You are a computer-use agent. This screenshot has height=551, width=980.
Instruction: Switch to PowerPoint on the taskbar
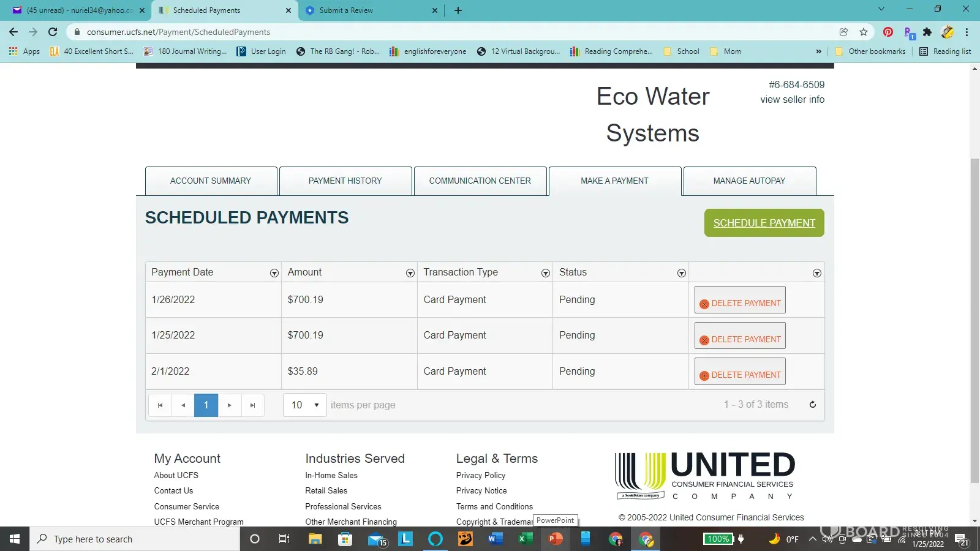(556, 539)
